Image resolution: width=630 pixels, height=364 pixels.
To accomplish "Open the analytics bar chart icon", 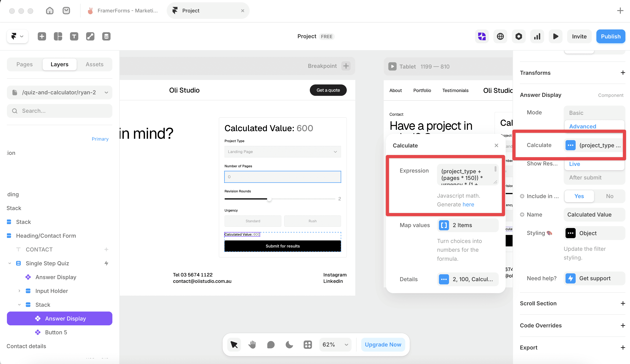I will click(x=537, y=37).
